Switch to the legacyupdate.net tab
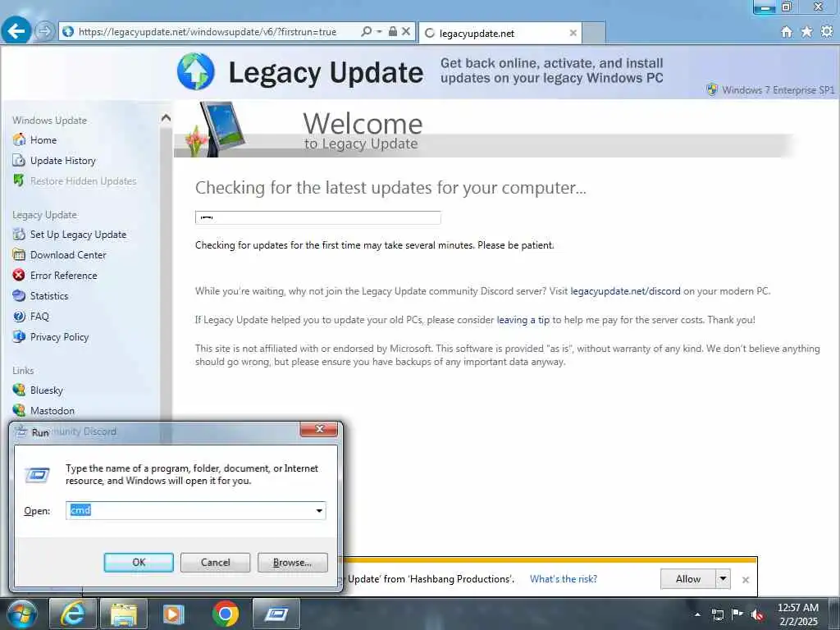Viewport: 840px width, 630px height. (498, 33)
